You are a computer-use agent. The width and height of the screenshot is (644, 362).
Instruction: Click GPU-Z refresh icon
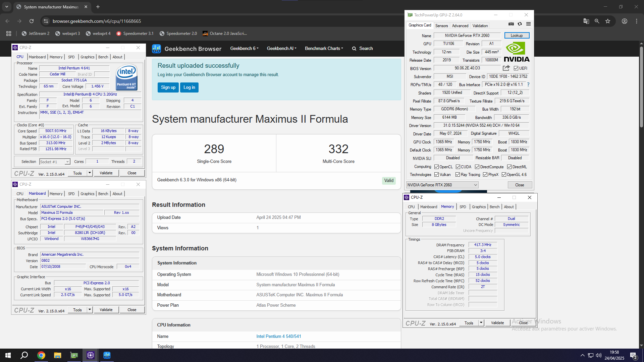[x=520, y=24]
